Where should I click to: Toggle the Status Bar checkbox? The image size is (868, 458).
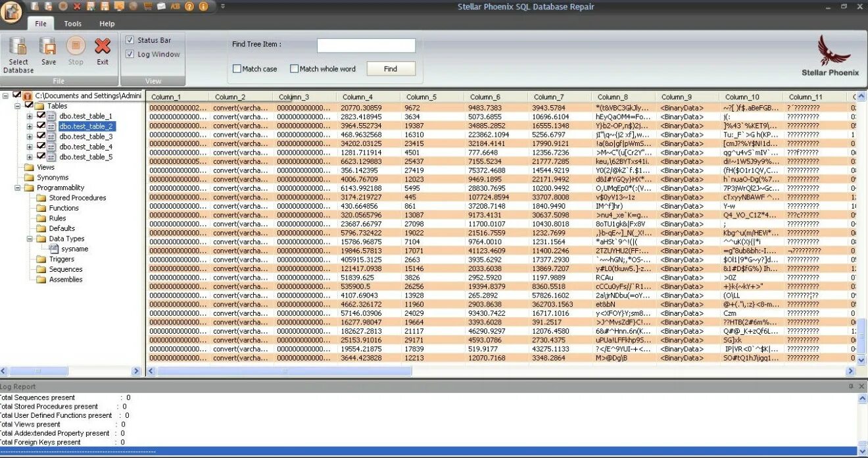coord(129,39)
